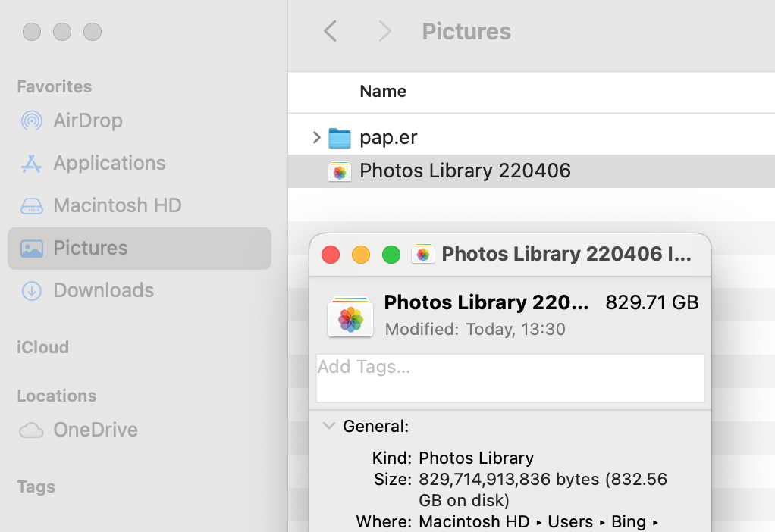Click the OneDrive cloud icon
The width and height of the screenshot is (775, 532).
32,430
